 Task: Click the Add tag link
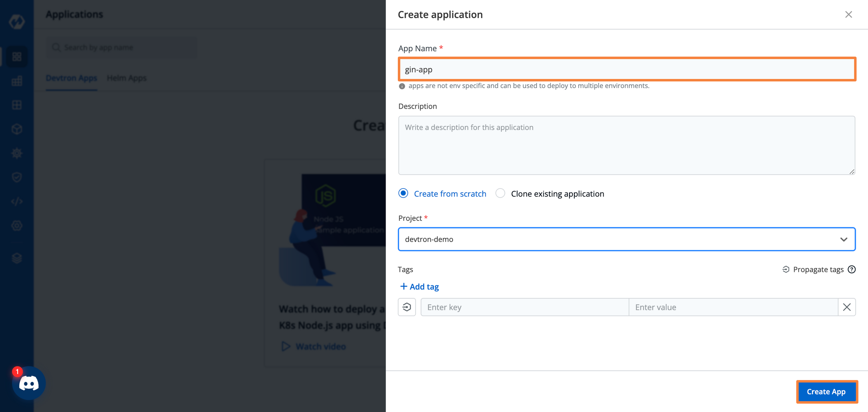[x=419, y=286]
